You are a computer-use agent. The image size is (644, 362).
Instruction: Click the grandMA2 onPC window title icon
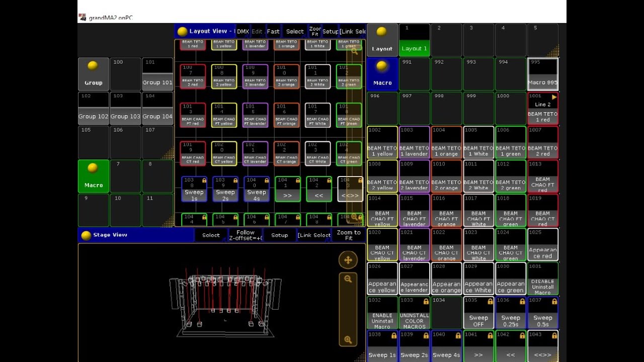[x=83, y=17]
